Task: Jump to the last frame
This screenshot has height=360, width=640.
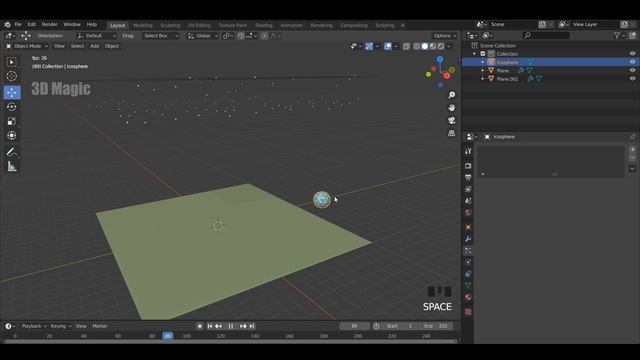Action: (252, 326)
